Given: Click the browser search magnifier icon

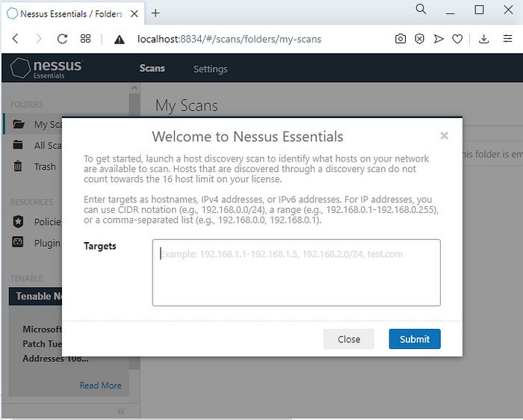Looking at the screenshot, I should [x=421, y=9].
